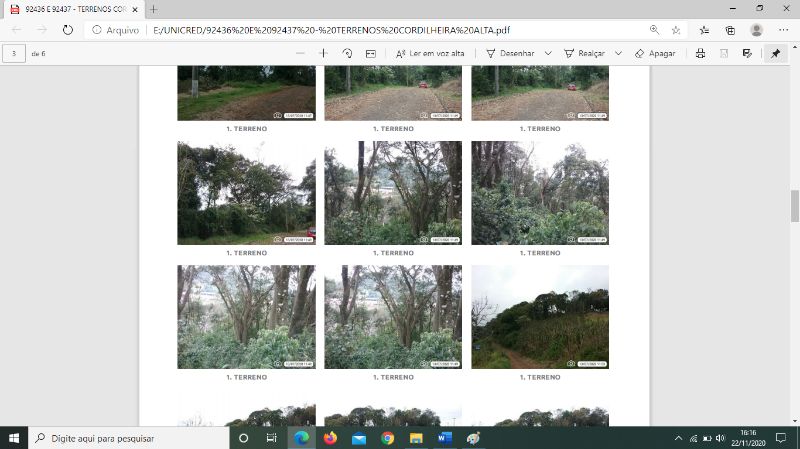Image resolution: width=800 pixels, height=449 pixels.
Task: Select the 92436 E 92437 TERRENOS tab
Action: [75, 9]
